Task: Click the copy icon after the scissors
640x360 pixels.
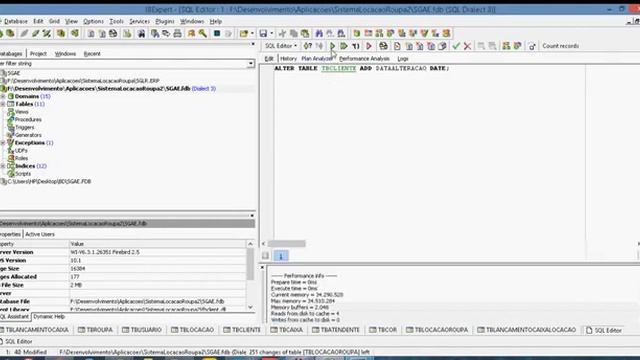Action: pos(293,33)
